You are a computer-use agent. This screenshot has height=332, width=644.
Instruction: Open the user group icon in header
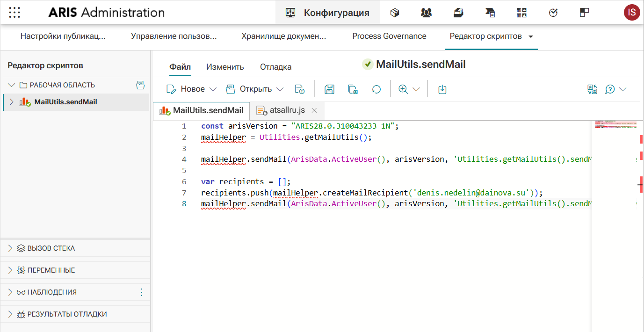click(x=426, y=13)
